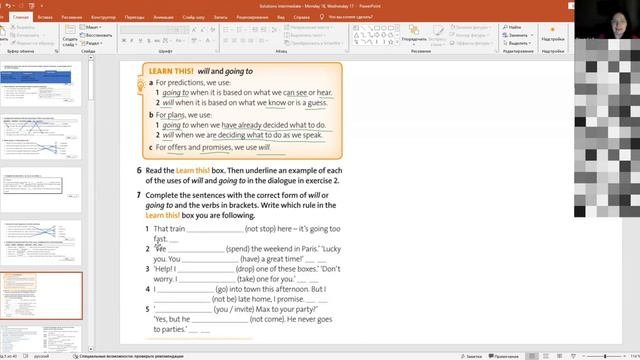The height and width of the screenshot is (360, 640).
Task: Click the Undo arrow in the title bar
Action: pyautogui.click(x=8, y=6)
